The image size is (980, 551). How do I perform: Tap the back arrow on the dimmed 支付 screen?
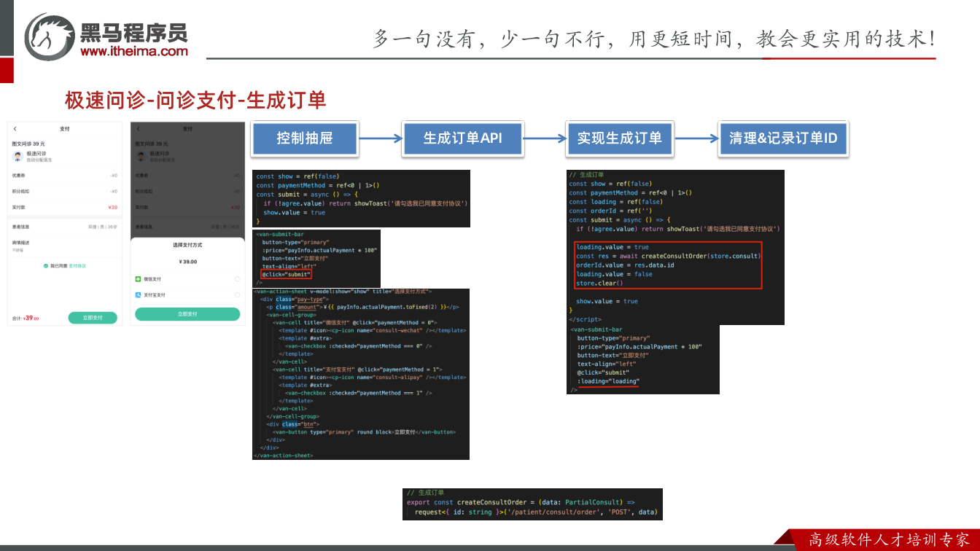point(137,129)
